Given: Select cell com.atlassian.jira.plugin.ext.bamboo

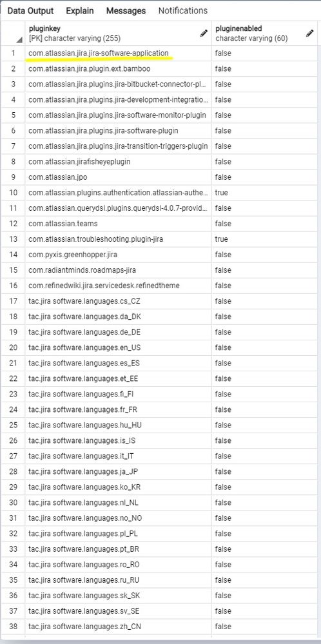Looking at the screenshot, I should coord(118,68).
